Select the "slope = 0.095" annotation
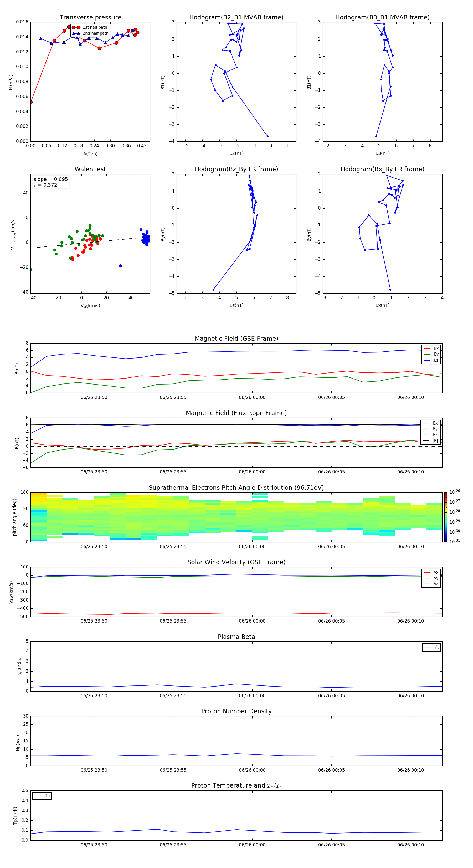473x868 pixels. (x=51, y=179)
